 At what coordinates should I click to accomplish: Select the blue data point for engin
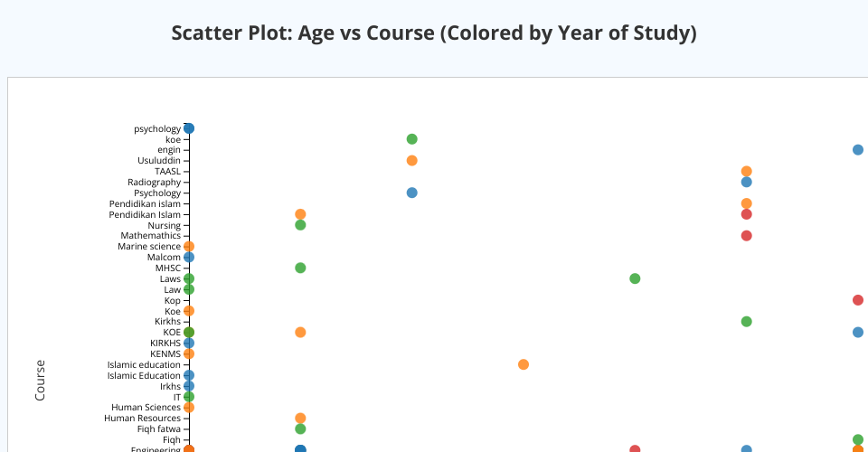coord(857,150)
